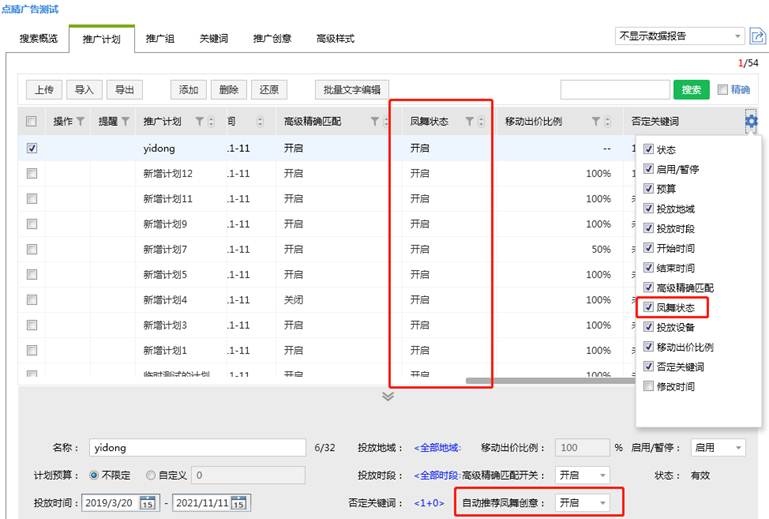Viewport: 769px width, 519px height.
Task: Open the start date calendar picker
Action: 148,502
